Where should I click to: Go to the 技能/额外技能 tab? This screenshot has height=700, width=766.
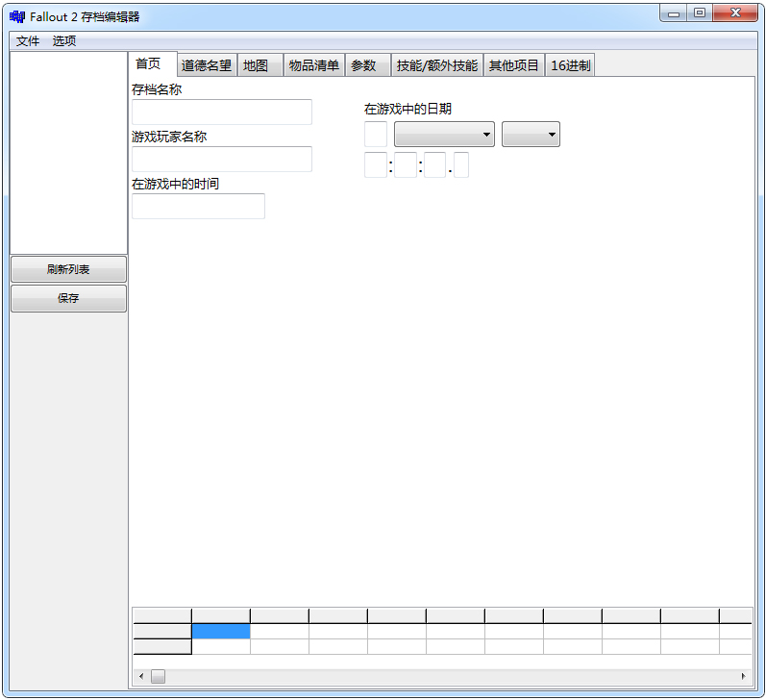point(436,65)
